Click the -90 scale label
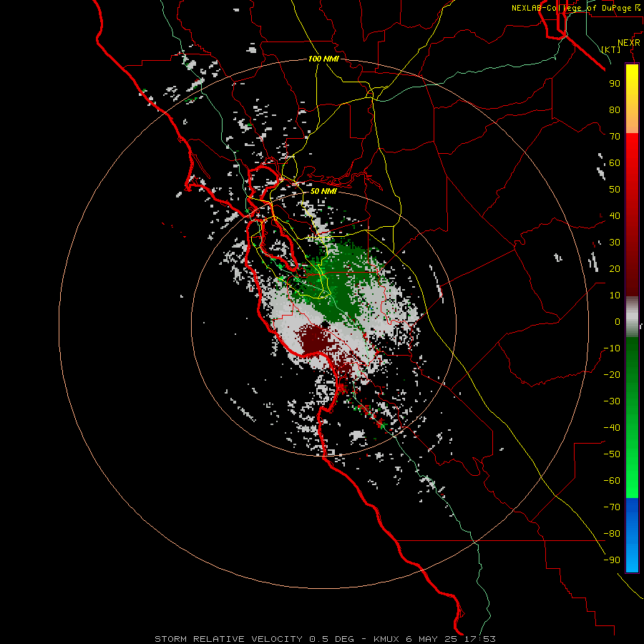Screen dimensions: 644x644 [x=612, y=560]
